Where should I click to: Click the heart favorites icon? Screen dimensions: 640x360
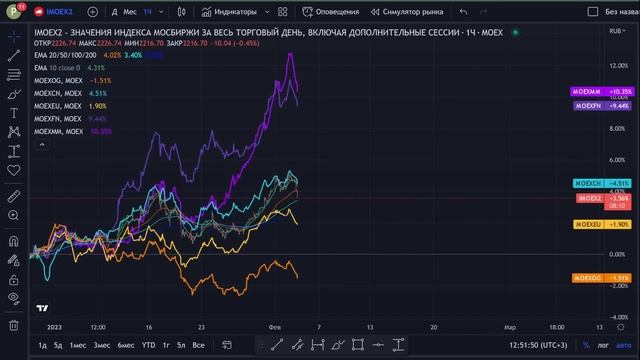[x=14, y=170]
